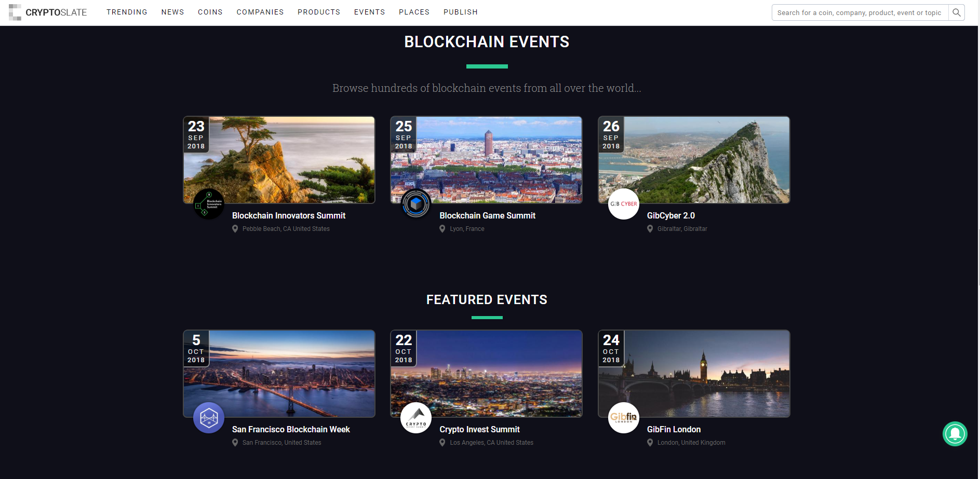Click the location pin beside San Francisco

tap(235, 443)
